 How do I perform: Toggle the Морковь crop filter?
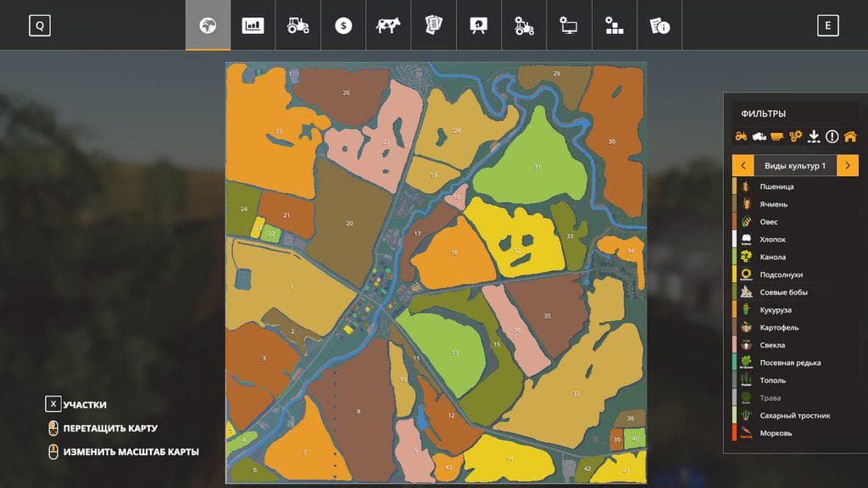pyautogui.click(x=795, y=433)
